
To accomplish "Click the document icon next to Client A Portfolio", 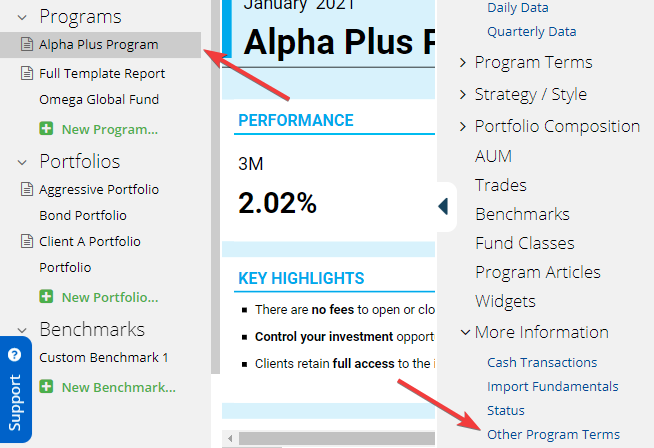I will point(27,241).
